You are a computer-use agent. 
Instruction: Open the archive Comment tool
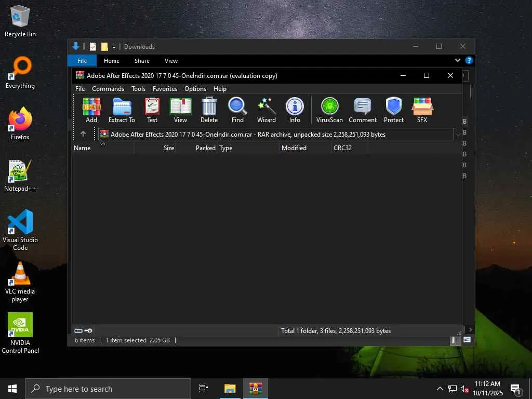(x=363, y=110)
